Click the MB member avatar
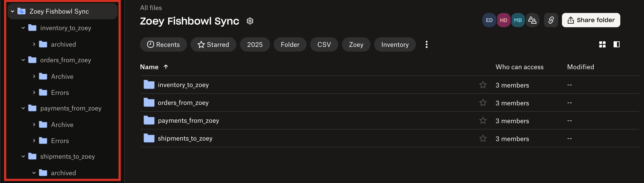Screen dimensions: 644x183 518,20
